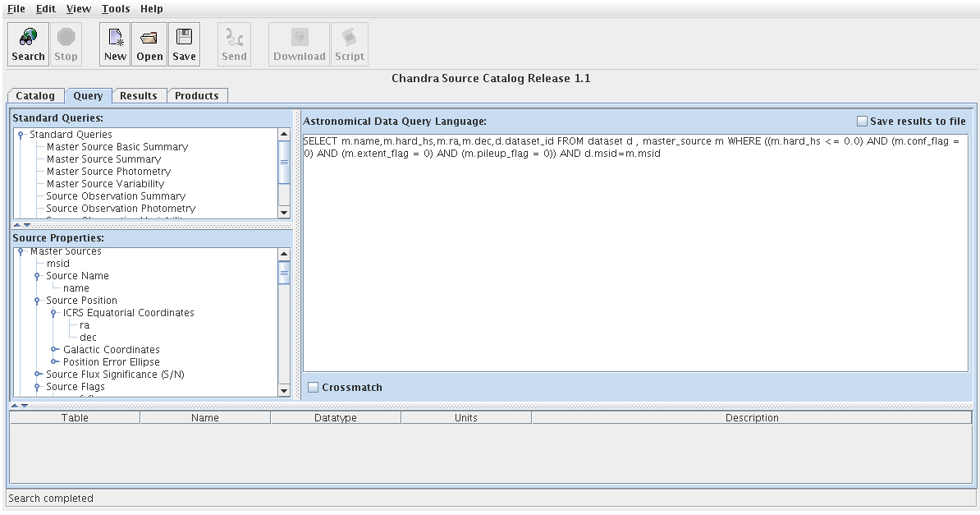The image size is (980, 515).
Task: Expand the Galactic Coordinates node
Action: [x=54, y=350]
